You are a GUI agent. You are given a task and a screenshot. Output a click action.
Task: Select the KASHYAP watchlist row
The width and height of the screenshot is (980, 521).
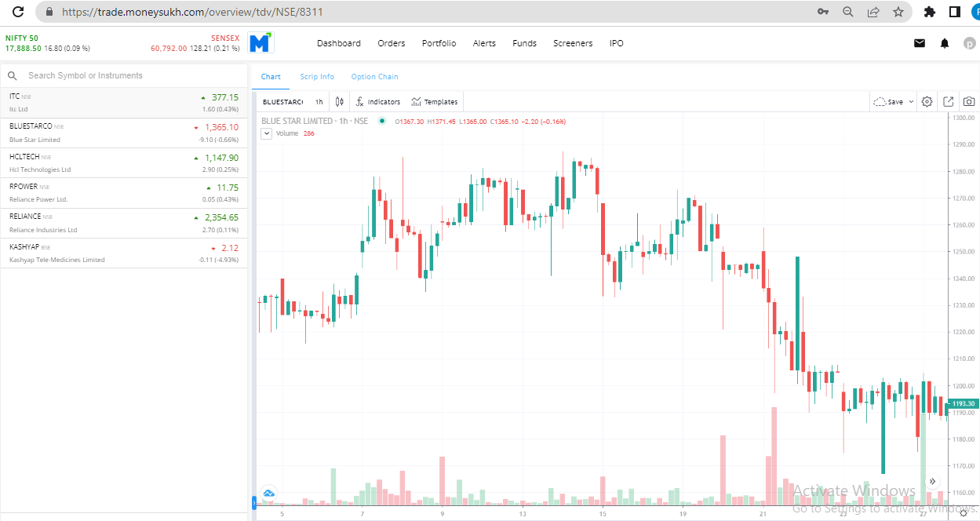pyautogui.click(x=123, y=253)
